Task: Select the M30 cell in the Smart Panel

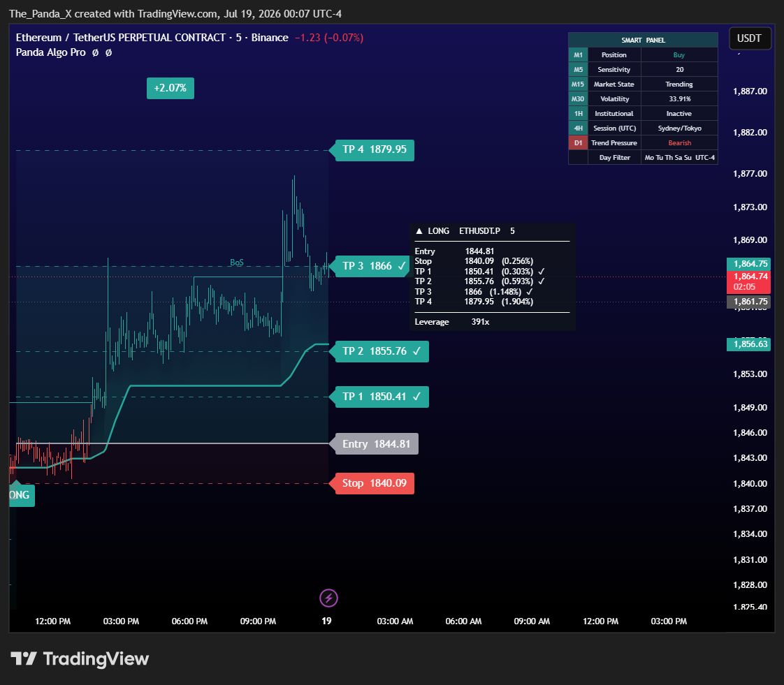Action: 578,99
